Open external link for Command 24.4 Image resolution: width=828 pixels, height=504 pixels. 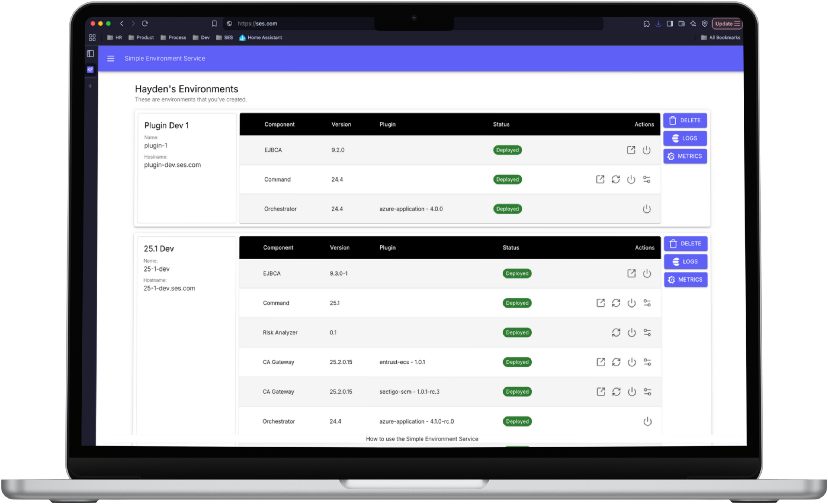[x=600, y=179]
